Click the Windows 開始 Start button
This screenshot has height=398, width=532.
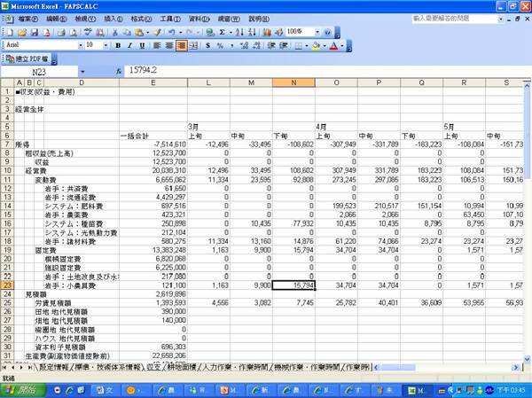click(x=21, y=390)
